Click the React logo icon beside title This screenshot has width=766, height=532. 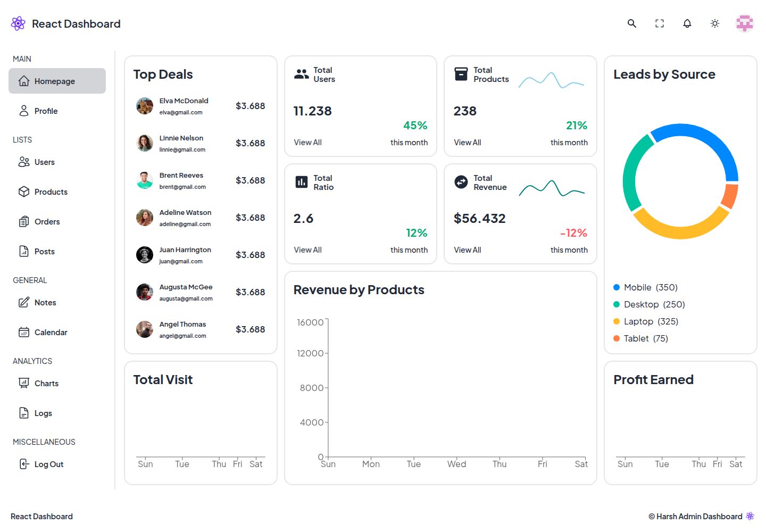(x=18, y=23)
